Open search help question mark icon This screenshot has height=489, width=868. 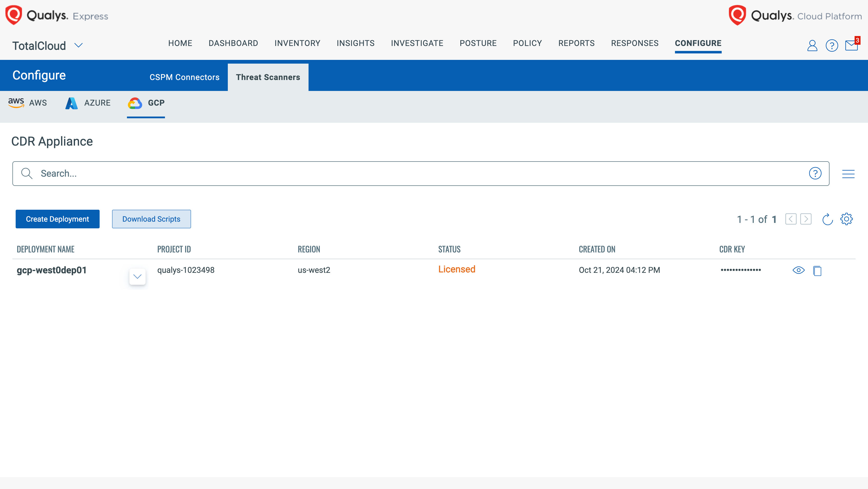(815, 173)
